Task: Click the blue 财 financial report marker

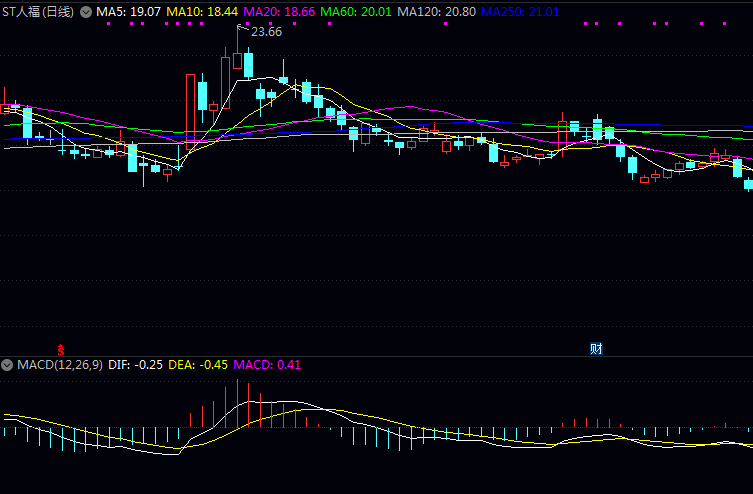Action: 596,349
